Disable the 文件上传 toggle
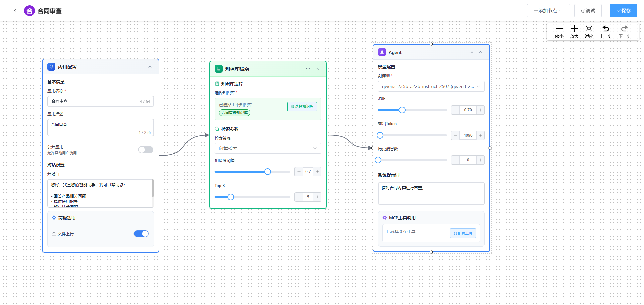Viewport: 644px width, 305px height. tap(141, 234)
